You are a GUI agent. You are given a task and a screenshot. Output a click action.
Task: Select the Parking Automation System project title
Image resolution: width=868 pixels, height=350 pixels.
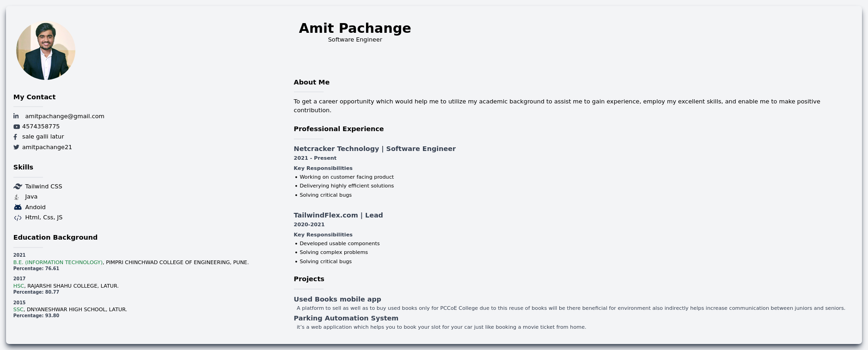coord(346,318)
